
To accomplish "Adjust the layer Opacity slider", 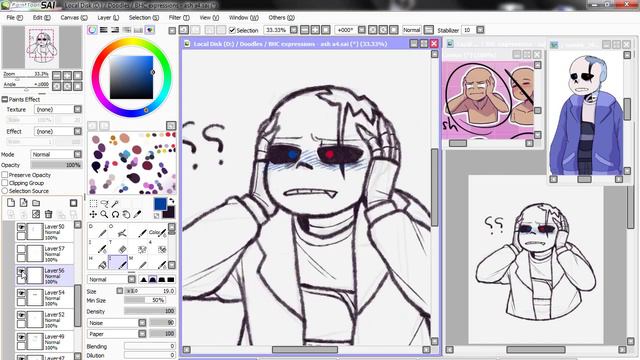I will tap(56, 165).
